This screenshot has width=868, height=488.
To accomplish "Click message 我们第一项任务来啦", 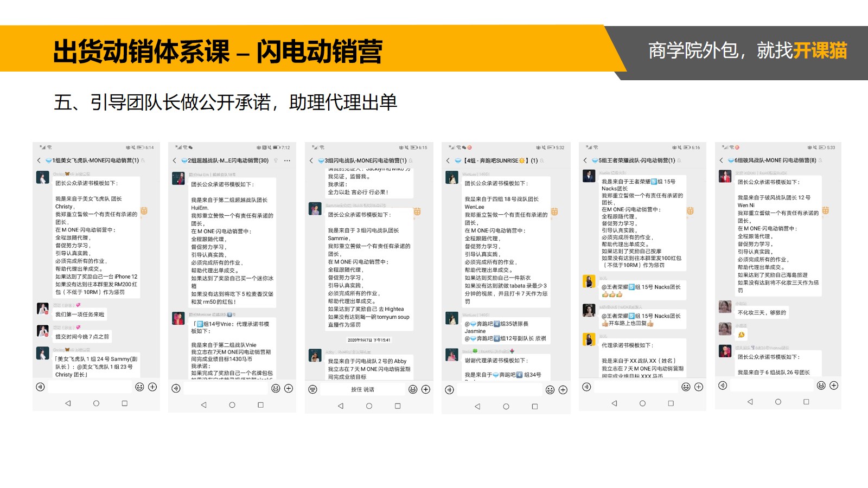I will [79, 314].
